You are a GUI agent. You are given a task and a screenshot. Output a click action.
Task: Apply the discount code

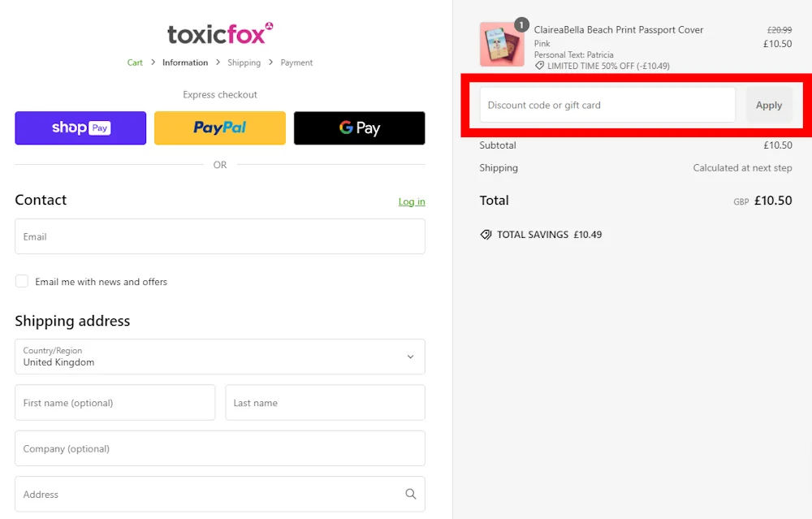coord(769,105)
